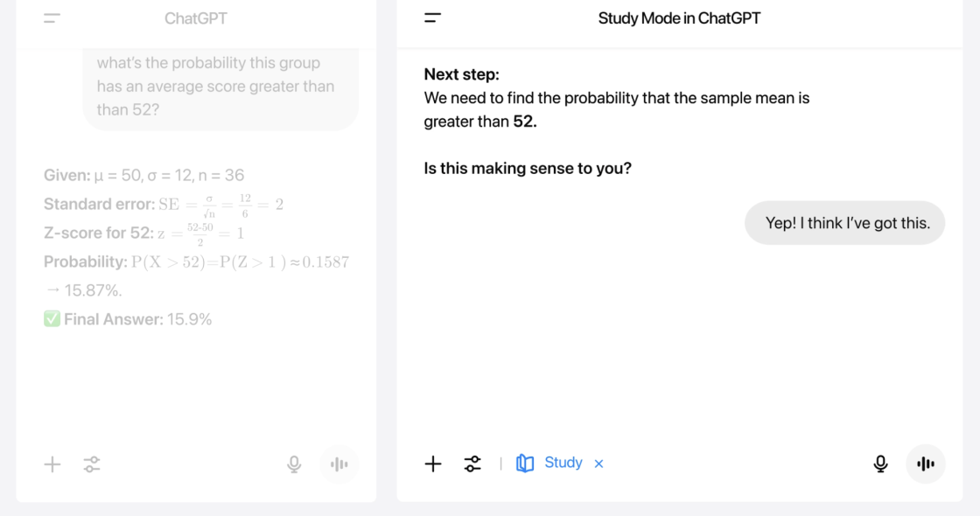Click the 'ChatGPT' title in left panel

(196, 18)
